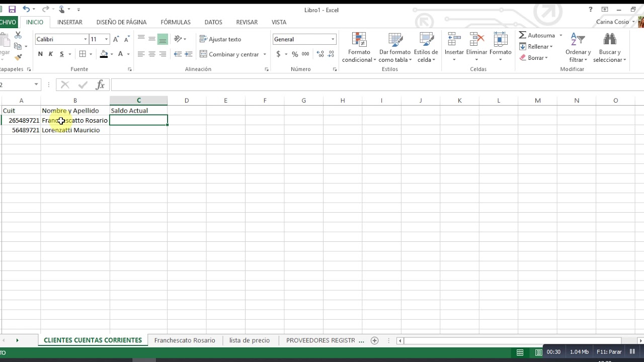
Task: Align text to the right
Action: point(163,54)
